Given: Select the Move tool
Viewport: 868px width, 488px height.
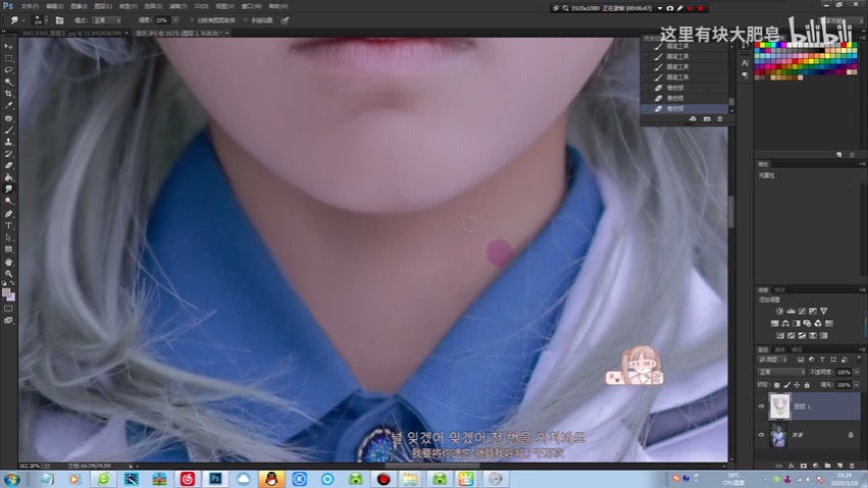Looking at the screenshot, I should [x=8, y=47].
